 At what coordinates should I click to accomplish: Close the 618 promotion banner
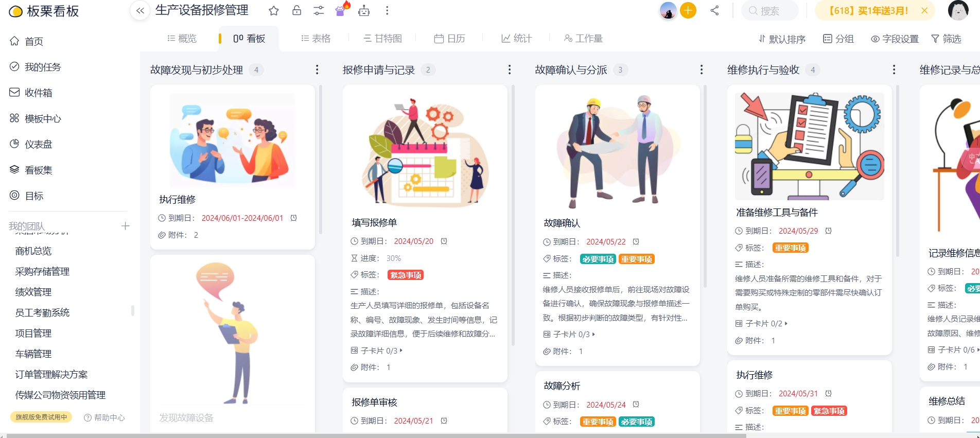924,10
